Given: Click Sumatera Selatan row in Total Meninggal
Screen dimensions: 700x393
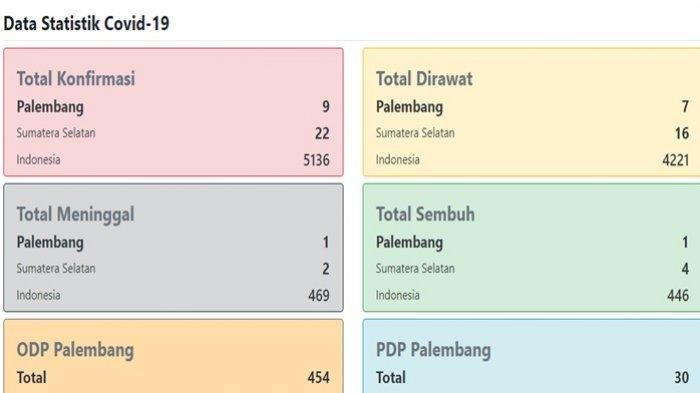Looking at the screenshot, I should click(x=173, y=268).
